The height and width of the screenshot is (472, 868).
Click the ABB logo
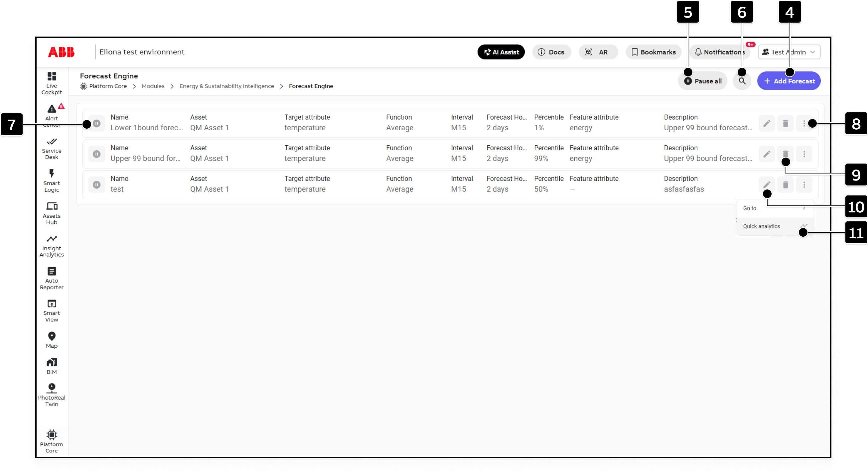[x=61, y=52]
